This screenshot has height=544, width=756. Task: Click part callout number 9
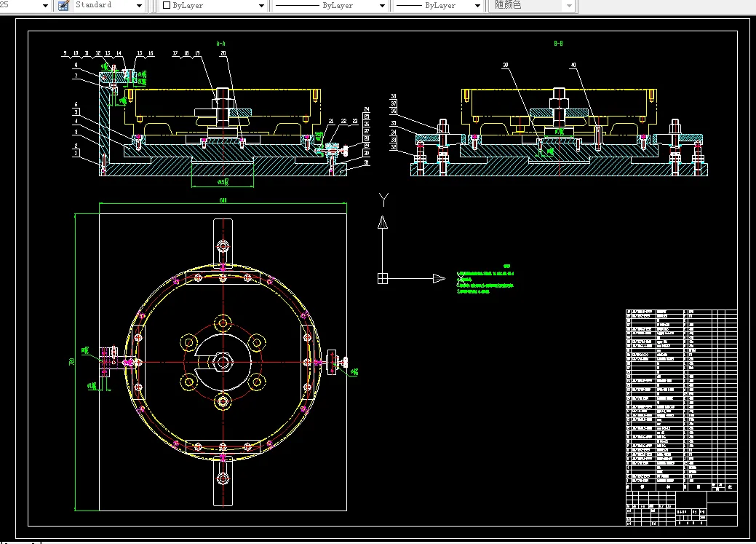tap(65, 54)
